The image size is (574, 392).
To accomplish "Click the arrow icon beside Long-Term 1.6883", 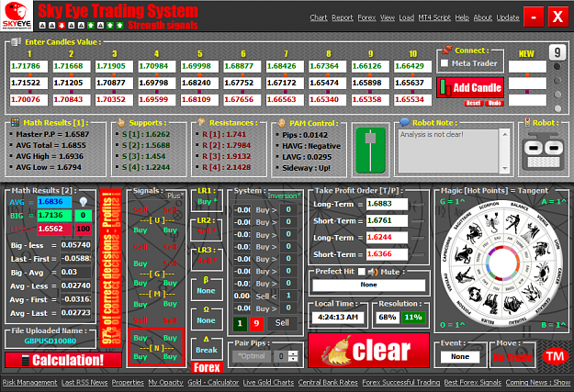I will [418, 204].
